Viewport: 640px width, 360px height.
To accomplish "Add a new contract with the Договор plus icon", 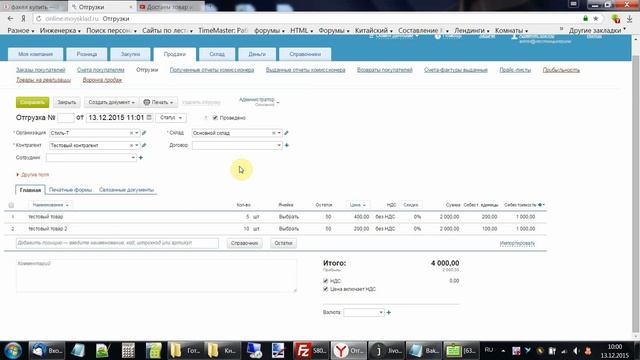I will 287,145.
